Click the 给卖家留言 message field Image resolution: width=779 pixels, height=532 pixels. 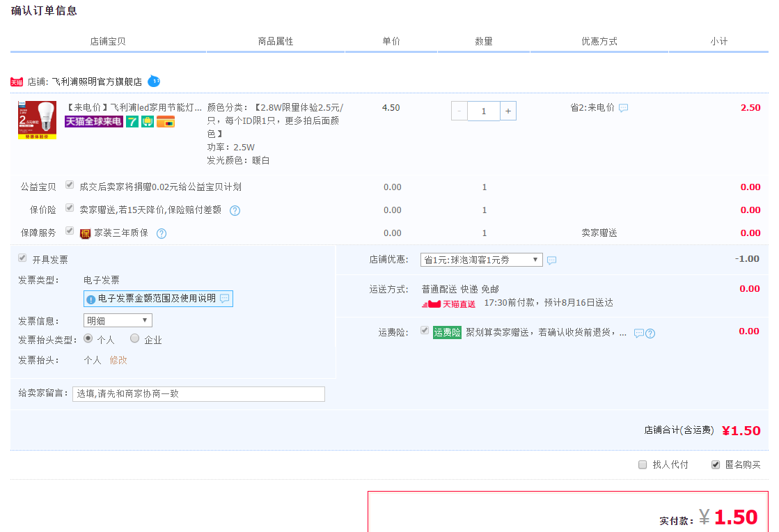[x=198, y=394]
